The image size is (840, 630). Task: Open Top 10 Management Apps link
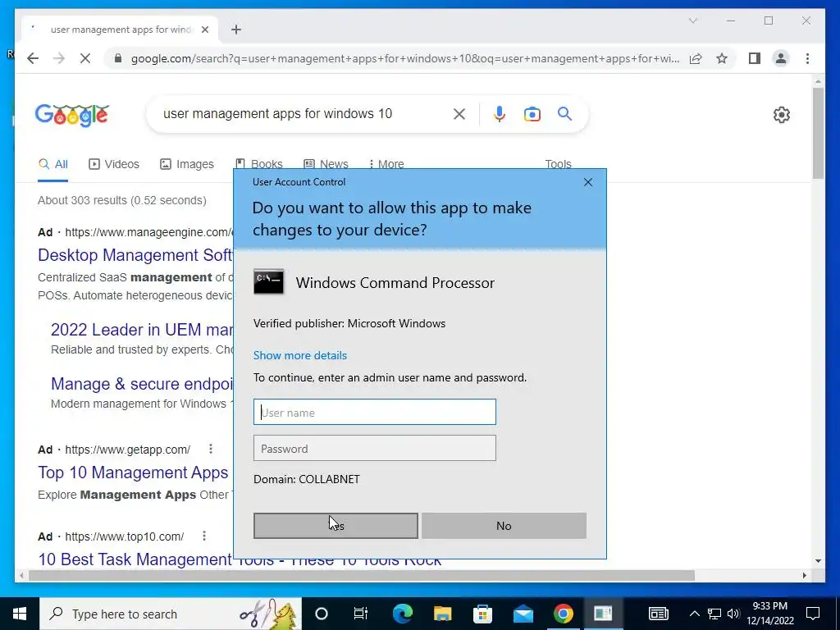coord(134,472)
